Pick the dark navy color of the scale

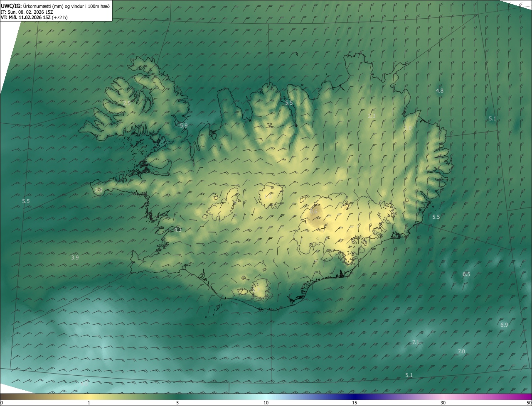(355, 396)
